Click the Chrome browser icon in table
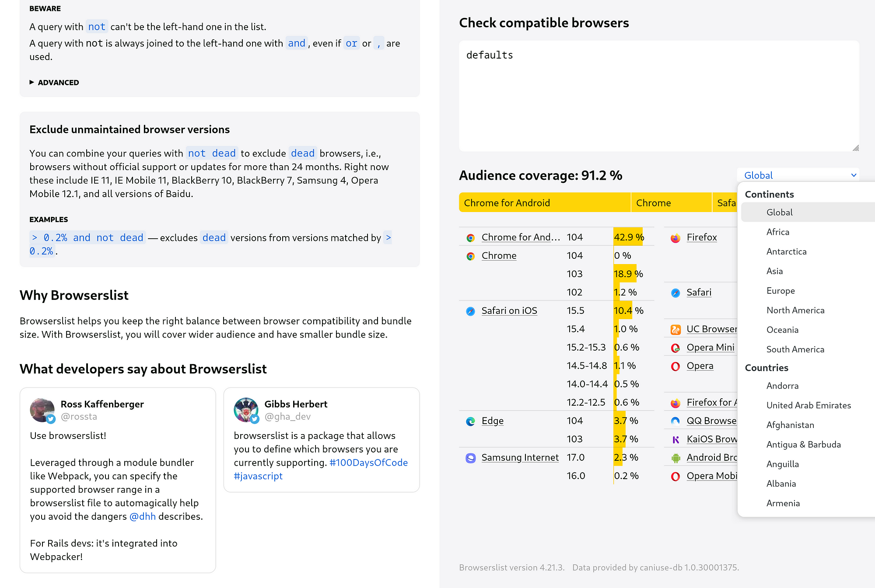 (x=471, y=256)
